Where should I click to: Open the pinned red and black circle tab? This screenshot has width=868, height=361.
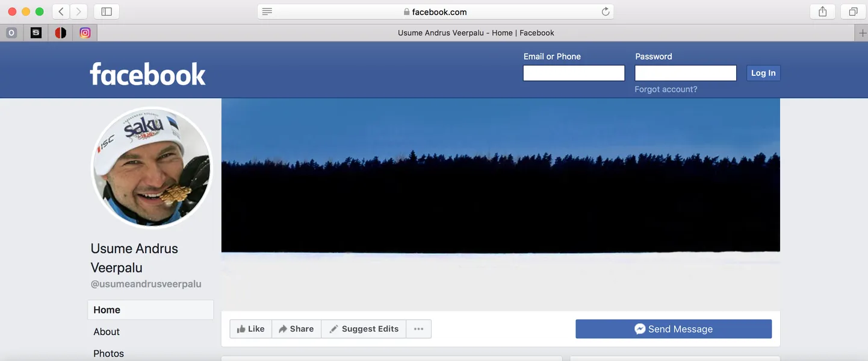tap(61, 33)
